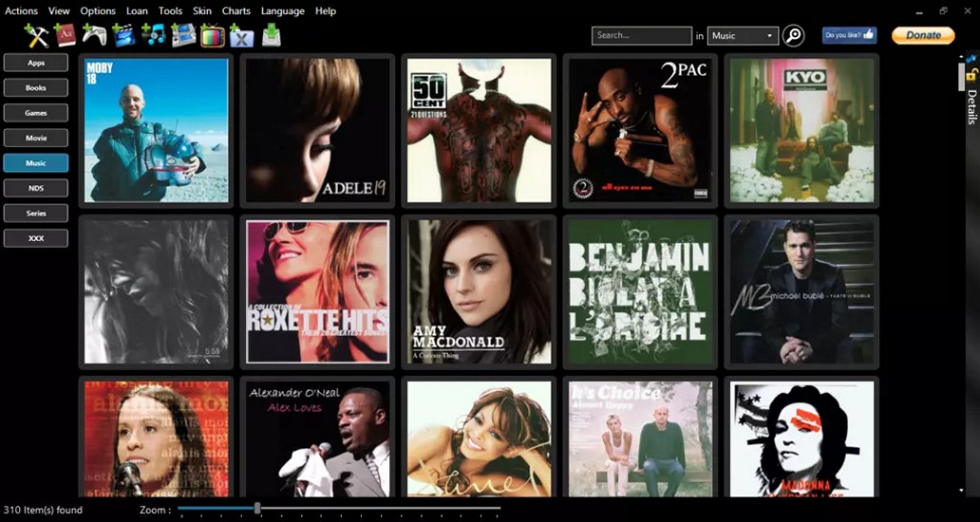Screen dimensions: 980x522
Task: Select the Janet album cover
Action: (480, 438)
